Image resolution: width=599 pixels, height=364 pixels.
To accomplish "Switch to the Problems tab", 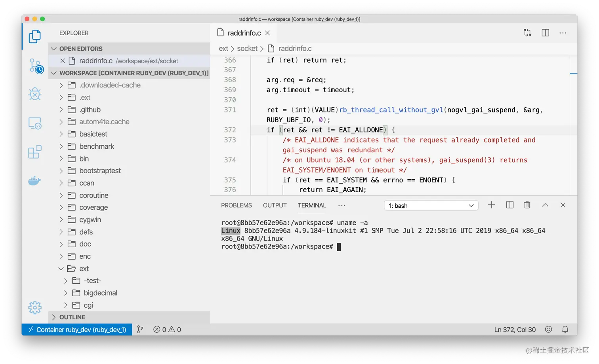I will tap(237, 205).
